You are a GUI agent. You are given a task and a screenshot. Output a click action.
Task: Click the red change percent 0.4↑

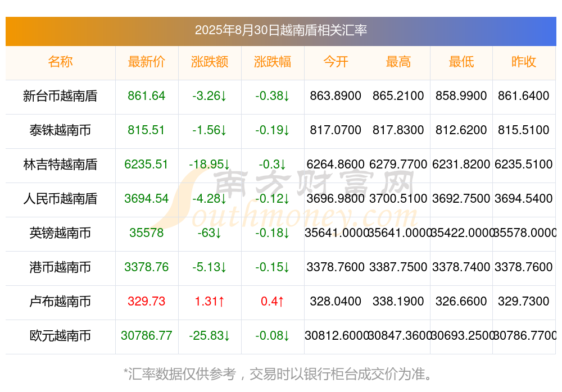273,302
